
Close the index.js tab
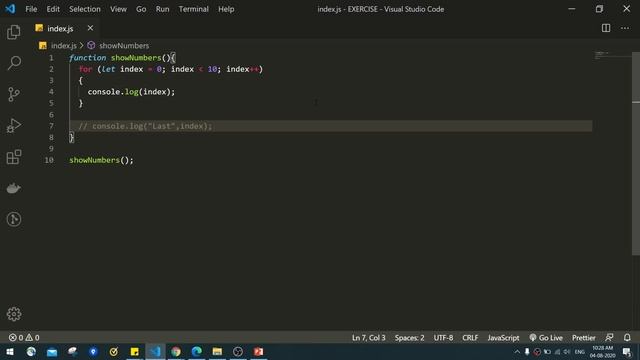pos(90,28)
